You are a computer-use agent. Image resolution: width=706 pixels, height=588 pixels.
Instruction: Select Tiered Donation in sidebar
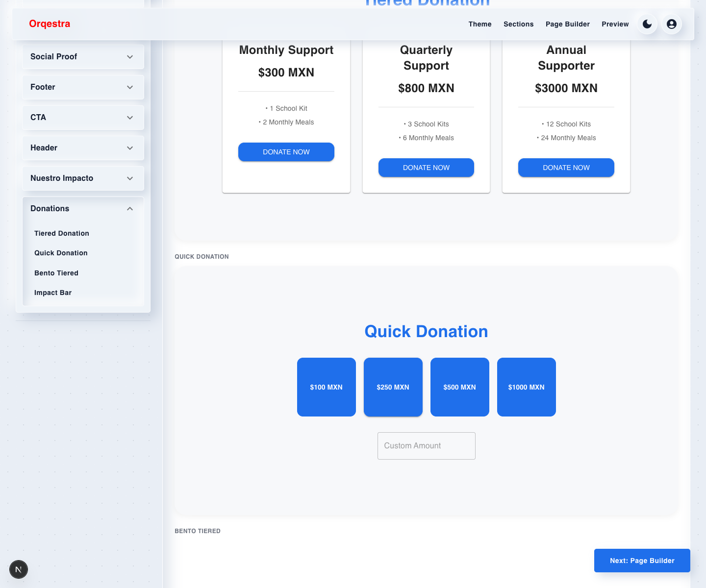click(x=62, y=233)
